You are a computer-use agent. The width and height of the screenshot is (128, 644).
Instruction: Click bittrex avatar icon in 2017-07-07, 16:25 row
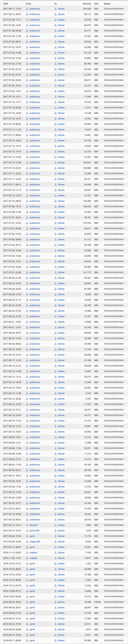[x=56, y=223]
